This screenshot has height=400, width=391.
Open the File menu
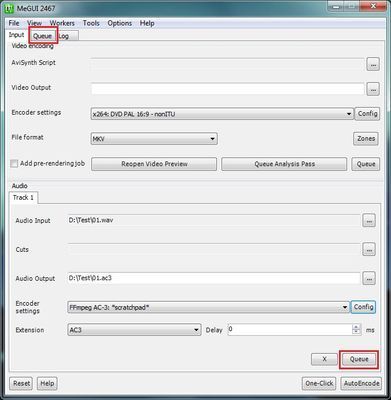[x=14, y=23]
